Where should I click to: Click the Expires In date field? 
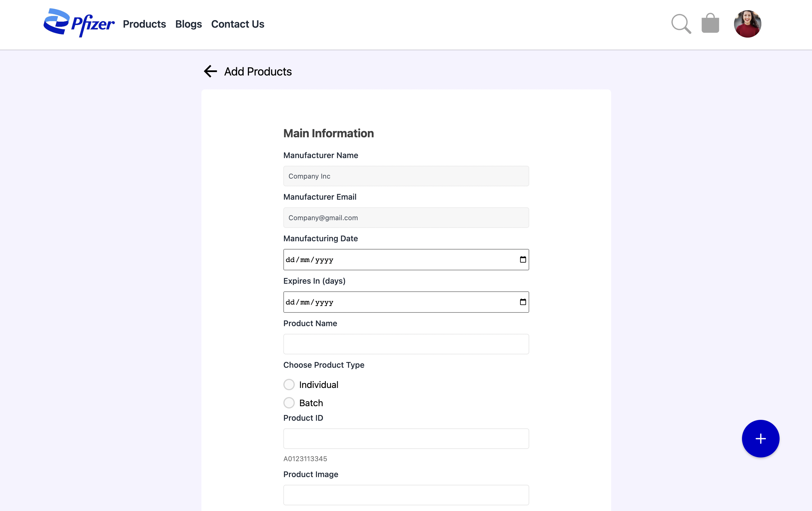point(406,302)
